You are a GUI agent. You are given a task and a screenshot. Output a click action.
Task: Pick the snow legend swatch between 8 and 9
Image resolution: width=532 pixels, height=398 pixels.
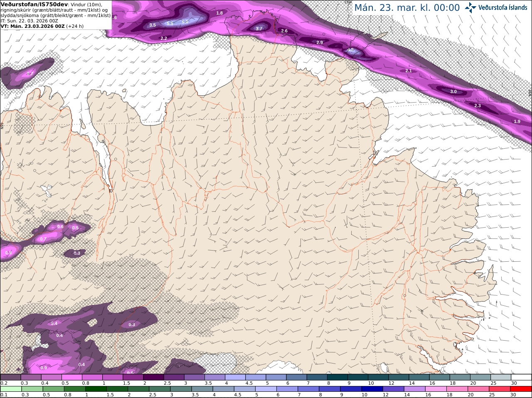pyautogui.click(x=337, y=377)
